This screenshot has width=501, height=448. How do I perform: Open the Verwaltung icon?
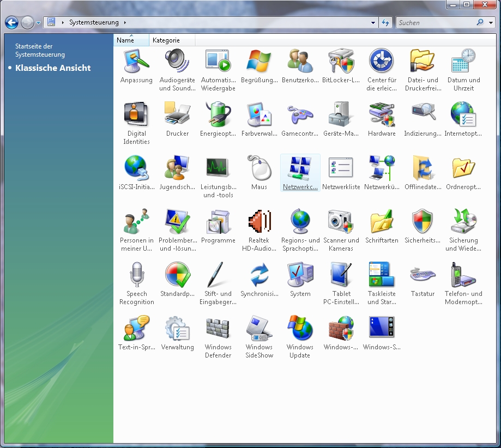[177, 328]
